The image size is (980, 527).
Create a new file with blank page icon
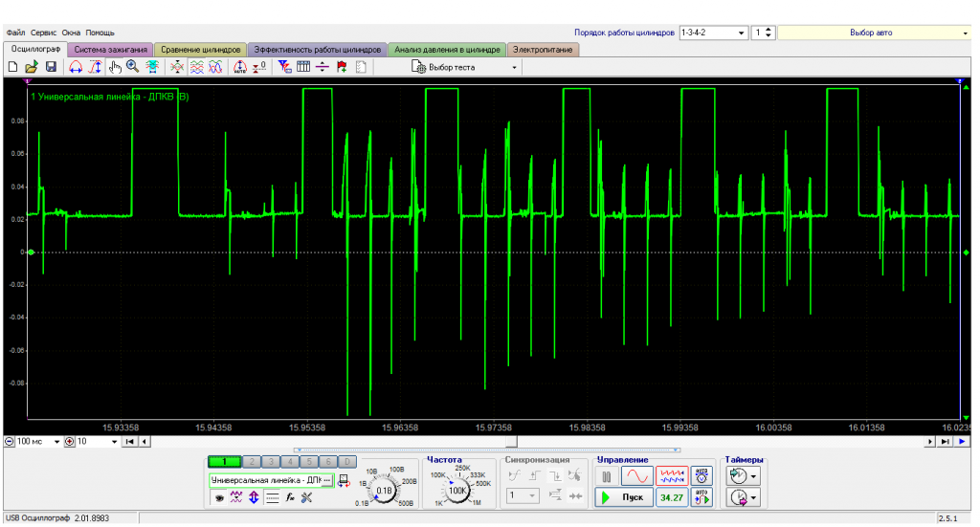(13, 67)
